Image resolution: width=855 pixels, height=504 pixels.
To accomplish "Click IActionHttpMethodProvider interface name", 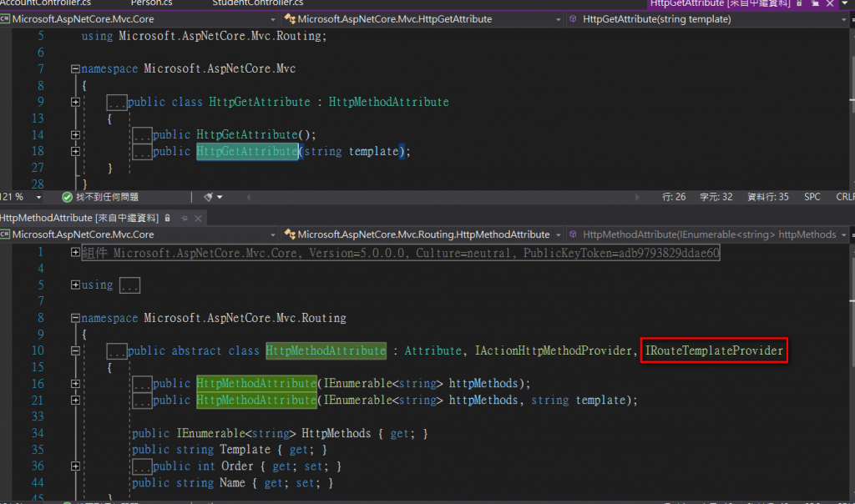I will (x=553, y=350).
